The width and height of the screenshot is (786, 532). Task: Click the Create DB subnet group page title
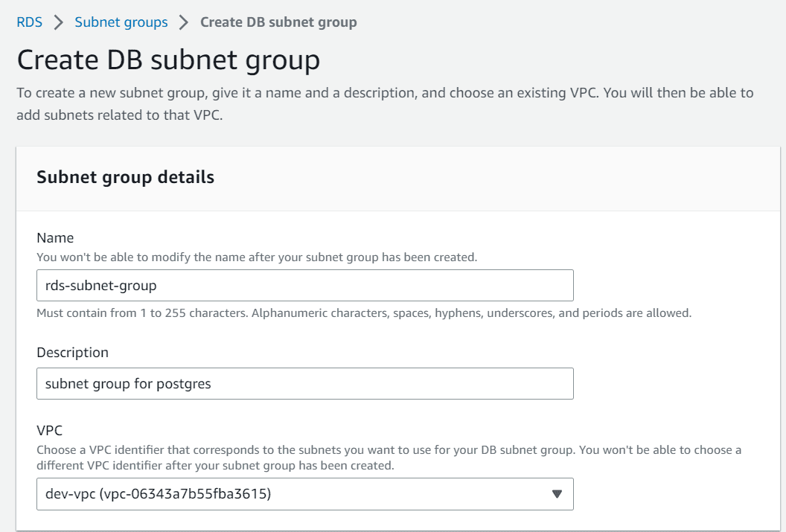pos(168,60)
